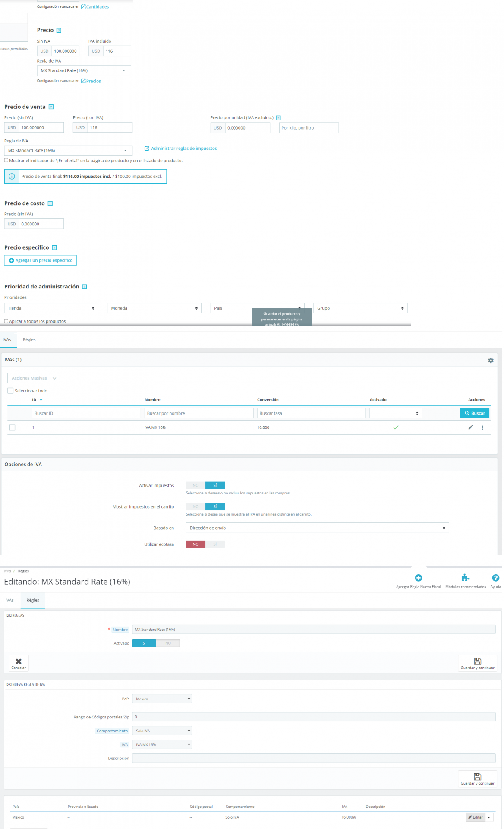This screenshot has height=829, width=504.
Task: Click the help icon beside Precio específico
Action: [x=54, y=248]
